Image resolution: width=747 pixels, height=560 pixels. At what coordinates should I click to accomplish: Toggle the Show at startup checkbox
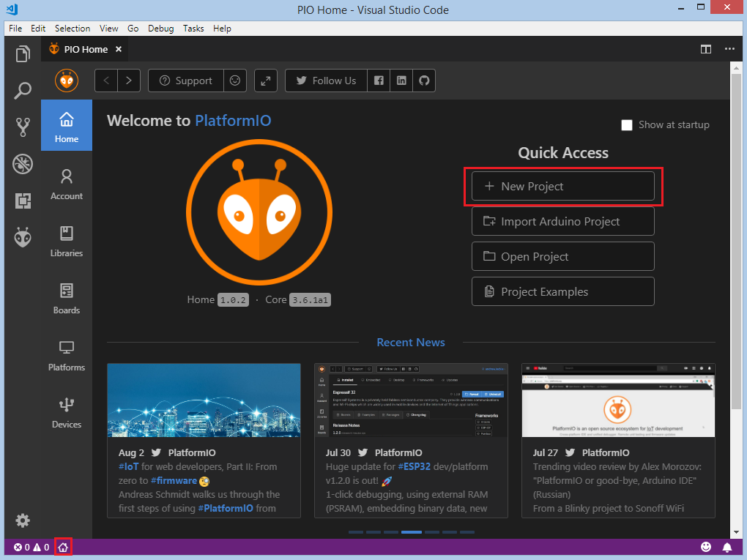click(627, 124)
